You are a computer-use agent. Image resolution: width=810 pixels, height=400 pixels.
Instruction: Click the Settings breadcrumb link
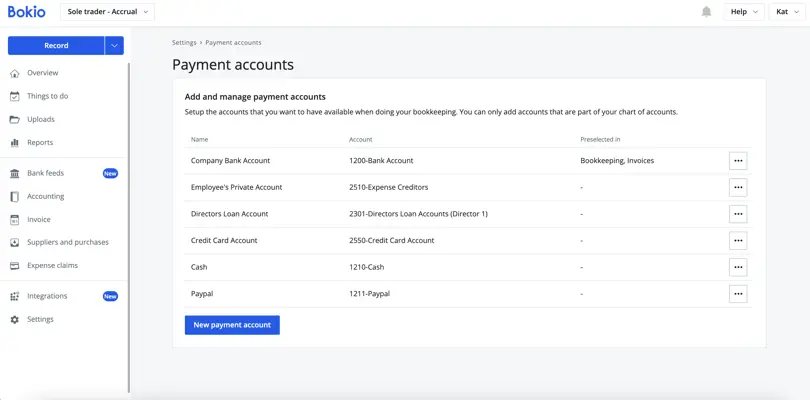click(x=184, y=42)
